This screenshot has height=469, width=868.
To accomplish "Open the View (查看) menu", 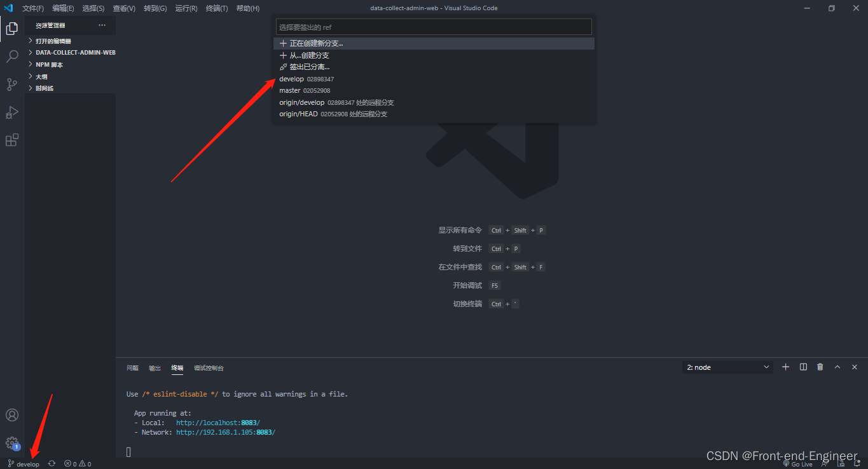I will 124,8.
